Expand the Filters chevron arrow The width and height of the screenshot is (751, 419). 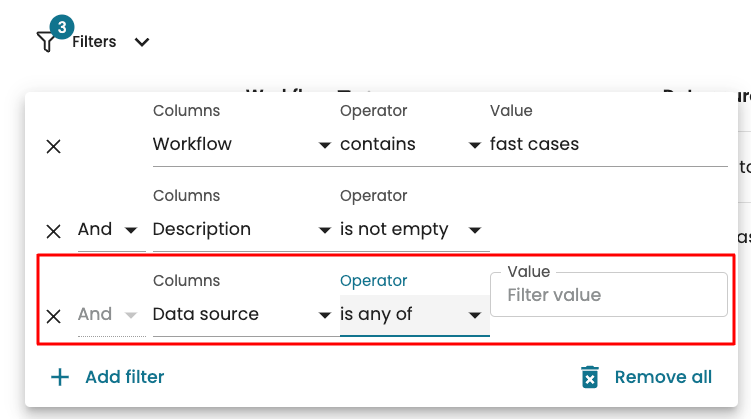pyautogui.click(x=142, y=42)
